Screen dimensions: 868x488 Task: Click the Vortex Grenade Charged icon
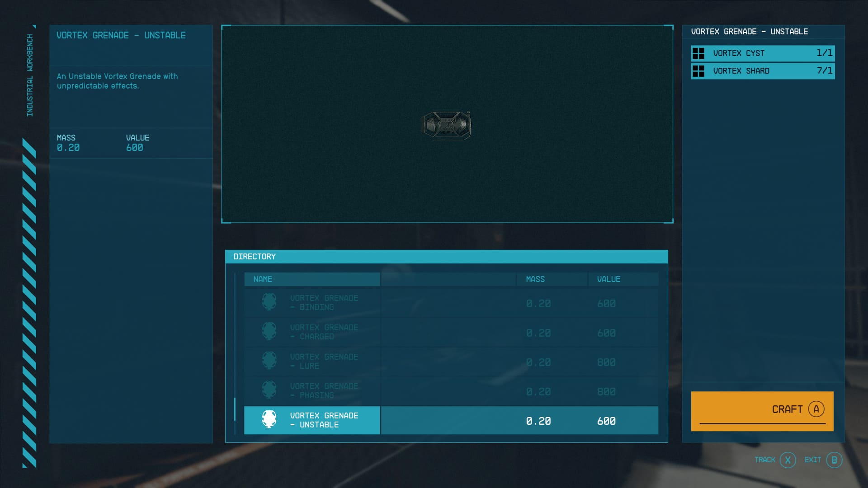[269, 332]
